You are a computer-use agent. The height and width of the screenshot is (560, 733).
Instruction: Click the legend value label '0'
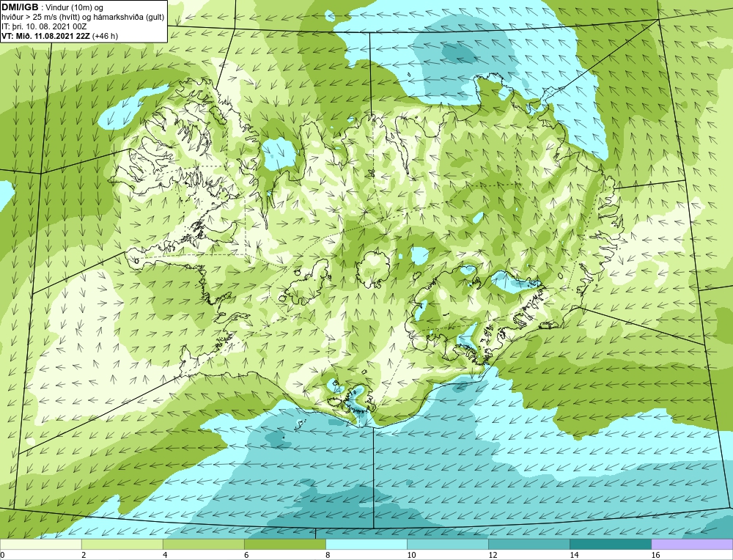click(x=2, y=555)
